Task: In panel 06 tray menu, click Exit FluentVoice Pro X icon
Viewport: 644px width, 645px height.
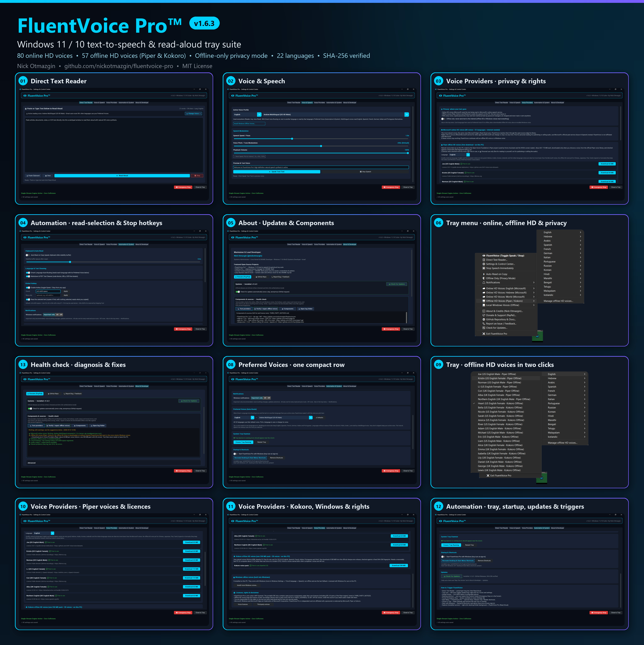Action: pos(484,334)
